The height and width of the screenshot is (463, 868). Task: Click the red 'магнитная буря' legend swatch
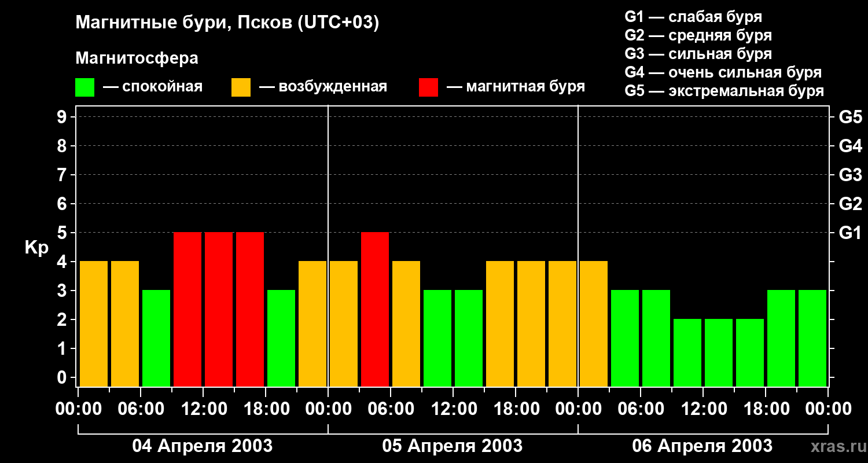(x=428, y=87)
